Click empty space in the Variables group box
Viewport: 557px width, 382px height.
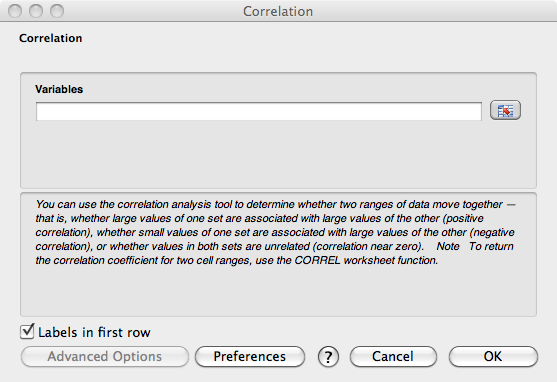click(278, 155)
